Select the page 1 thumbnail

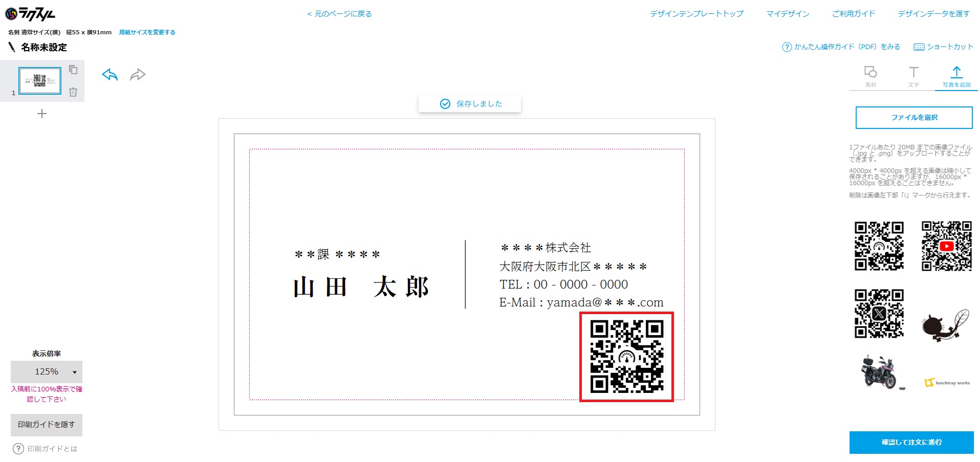click(x=40, y=81)
